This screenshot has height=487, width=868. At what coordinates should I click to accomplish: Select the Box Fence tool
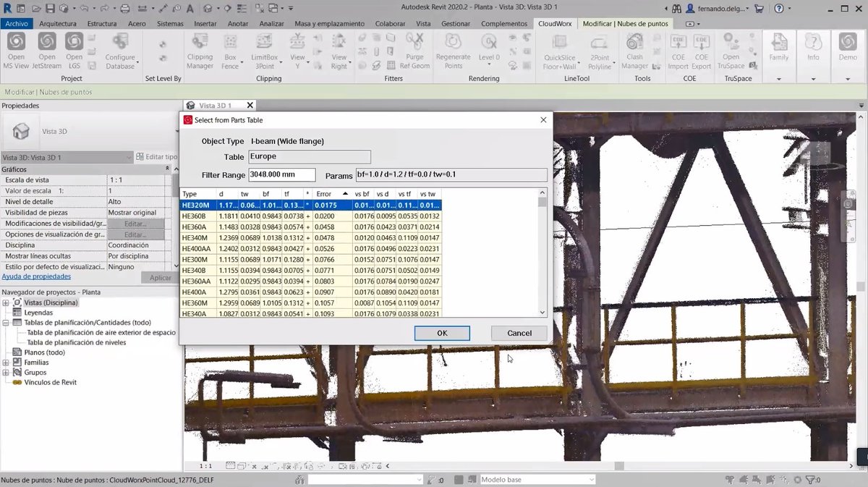230,51
